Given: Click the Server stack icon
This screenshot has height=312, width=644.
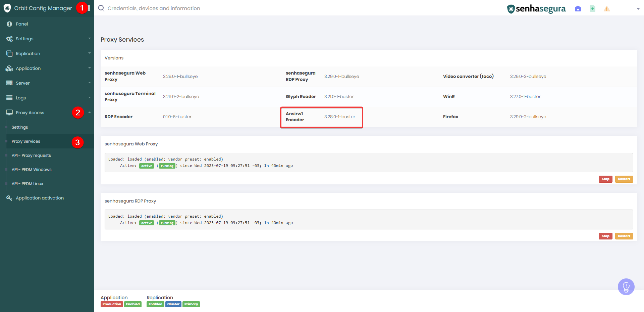Looking at the screenshot, I should click(9, 83).
